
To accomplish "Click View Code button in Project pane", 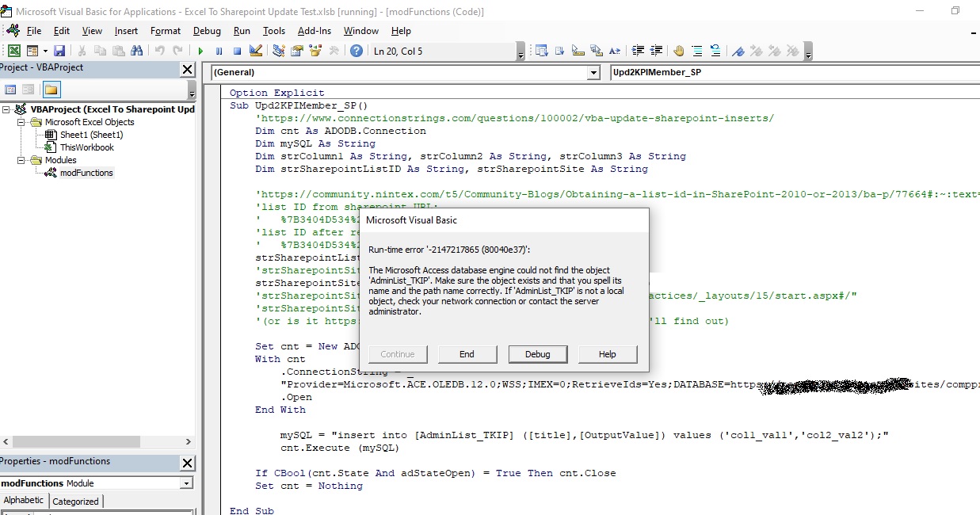I will (x=10, y=90).
